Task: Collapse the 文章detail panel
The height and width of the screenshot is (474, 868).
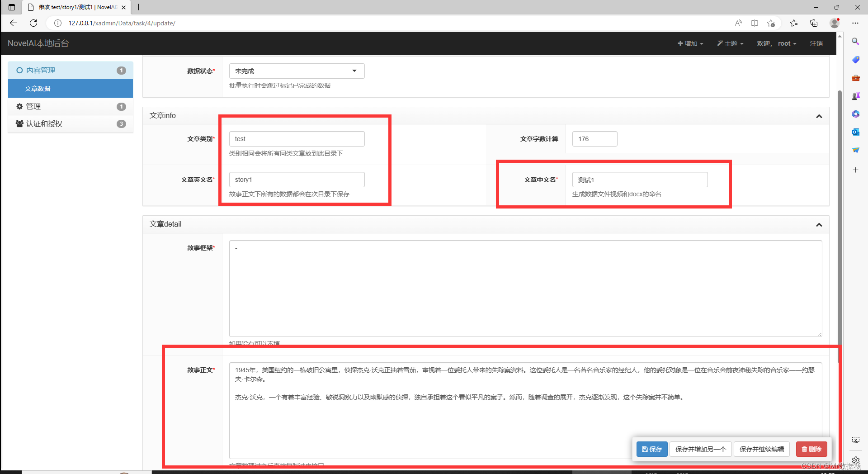Action: [819, 225]
